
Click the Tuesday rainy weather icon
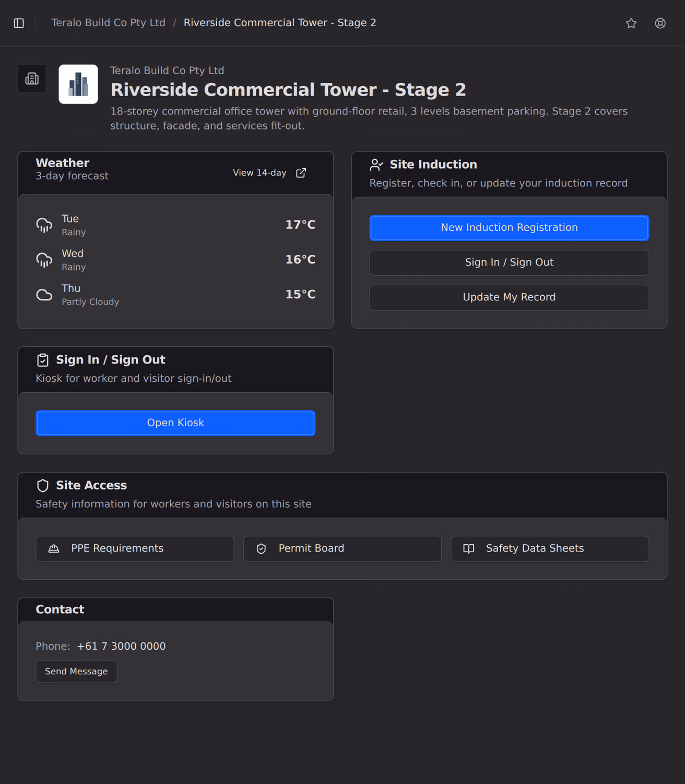coord(44,225)
